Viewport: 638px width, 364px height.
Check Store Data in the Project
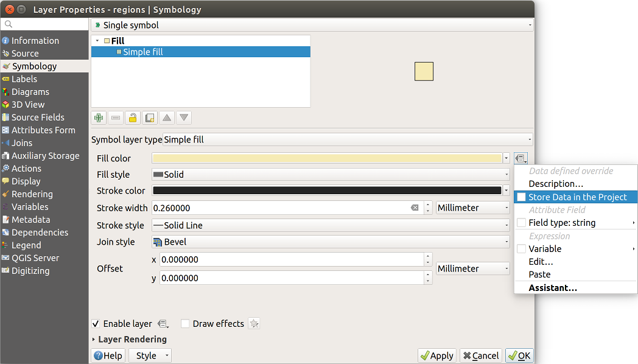pyautogui.click(x=521, y=197)
